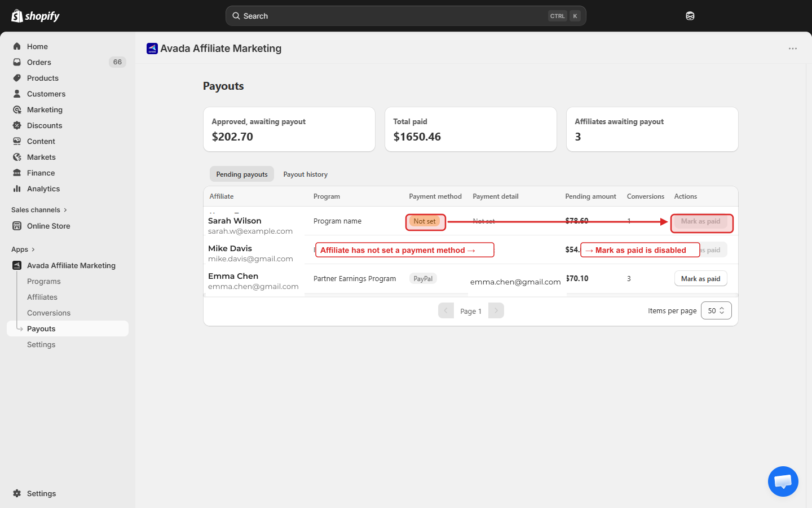Click the Payment method column header
Screen dimensions: 812x508
coord(435,196)
